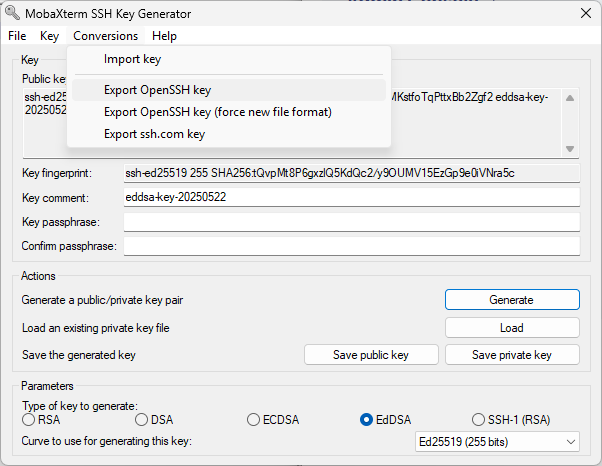Expand the Ed25519 (255 bits) curve dropdown
The image size is (602, 466).
(x=497, y=442)
